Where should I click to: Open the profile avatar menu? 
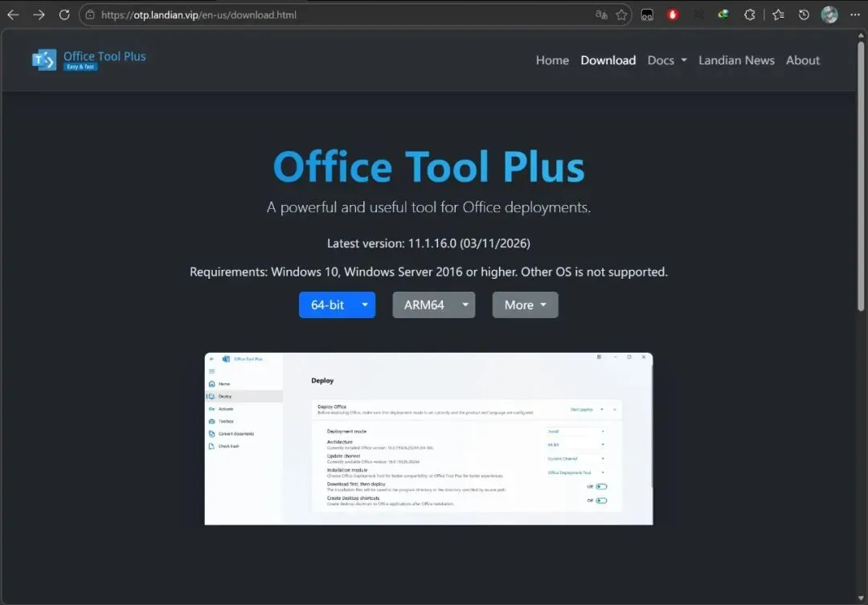[829, 15]
